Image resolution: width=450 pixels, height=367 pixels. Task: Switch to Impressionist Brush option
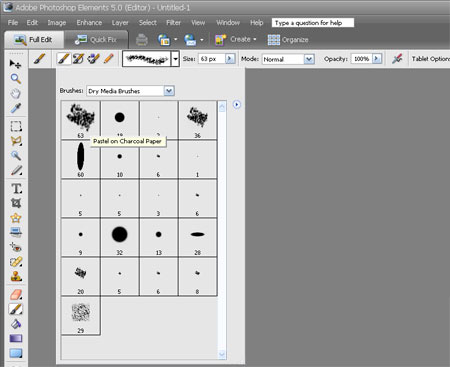tap(78, 59)
